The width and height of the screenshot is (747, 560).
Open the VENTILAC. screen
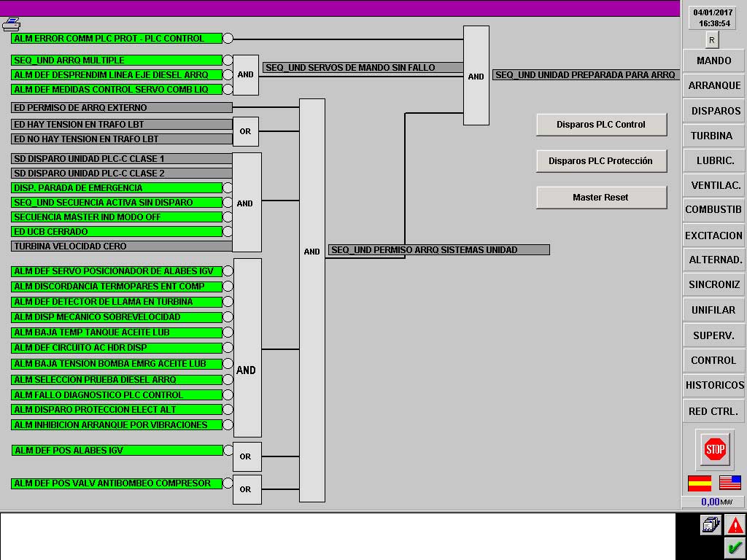coord(713,185)
